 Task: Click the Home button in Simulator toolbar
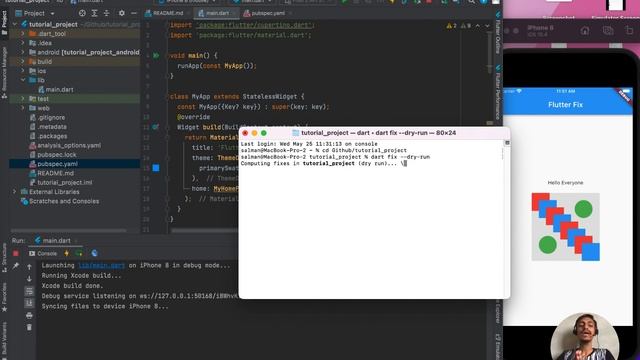click(x=584, y=31)
